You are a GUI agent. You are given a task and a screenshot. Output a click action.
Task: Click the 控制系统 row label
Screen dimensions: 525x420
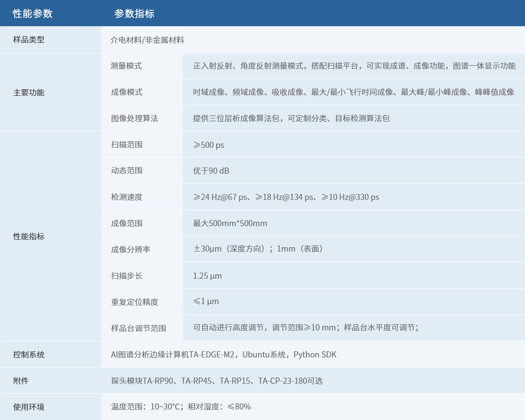(29, 354)
